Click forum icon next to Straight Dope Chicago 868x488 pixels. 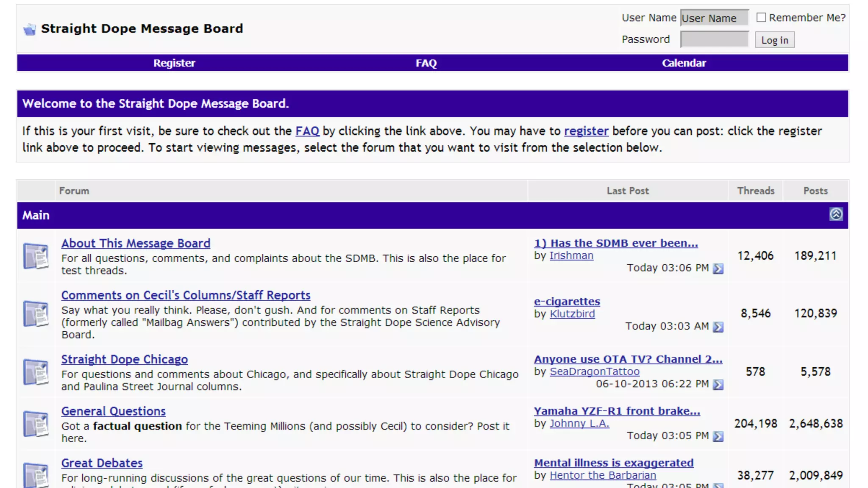(36, 372)
